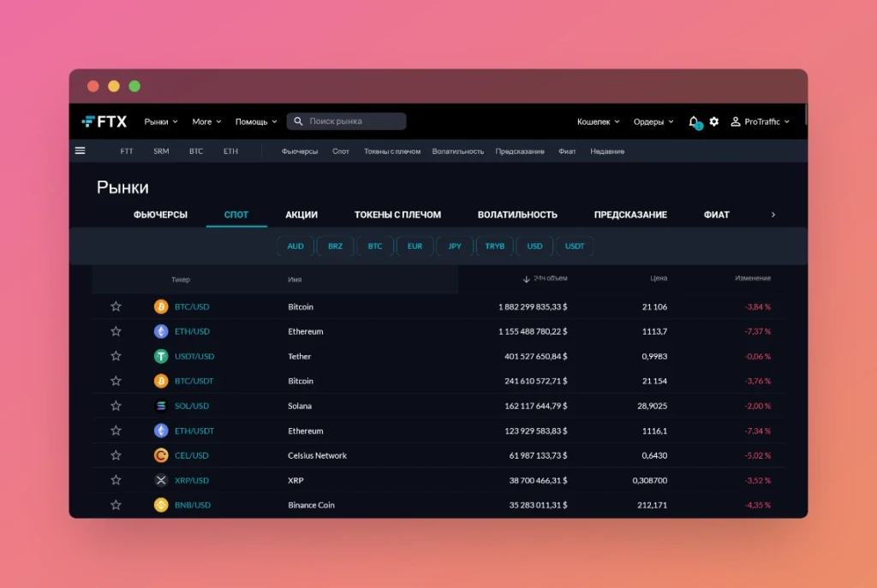Click the ProTraffic user profile icon
This screenshot has width=877, height=588.
coord(736,122)
